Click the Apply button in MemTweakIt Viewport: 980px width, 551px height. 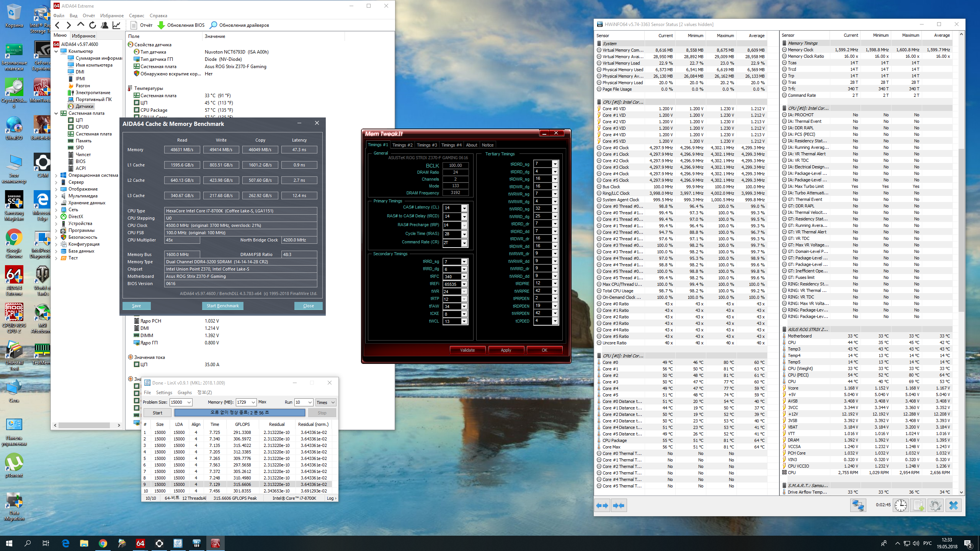click(506, 350)
